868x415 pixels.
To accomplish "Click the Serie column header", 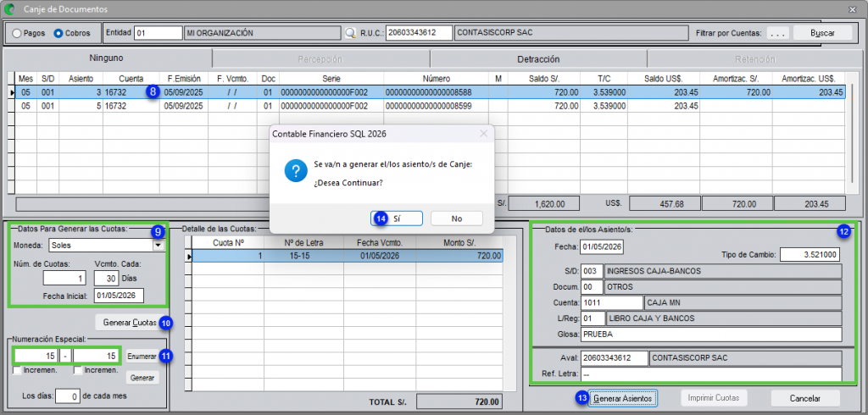I will [331, 79].
